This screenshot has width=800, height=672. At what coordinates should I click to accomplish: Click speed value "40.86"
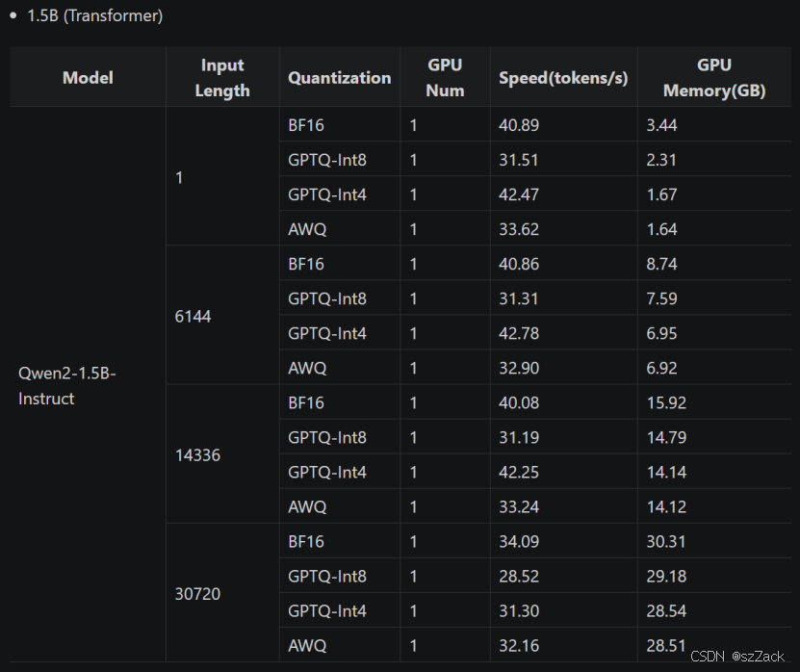(519, 264)
